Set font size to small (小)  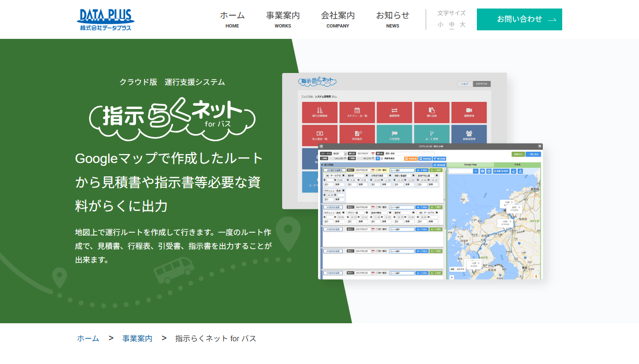[441, 25]
